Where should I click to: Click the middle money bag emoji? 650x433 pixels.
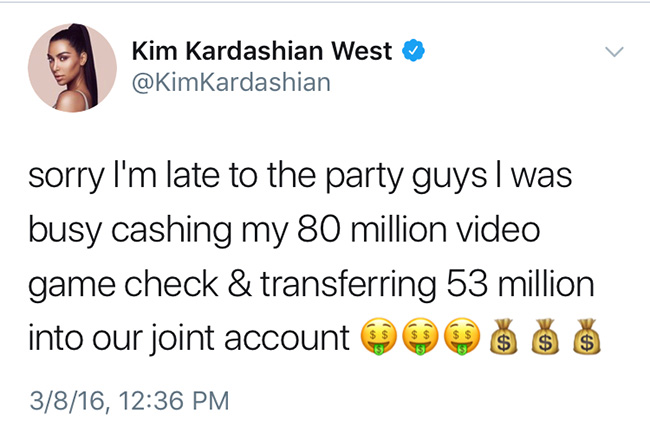pyautogui.click(x=542, y=339)
